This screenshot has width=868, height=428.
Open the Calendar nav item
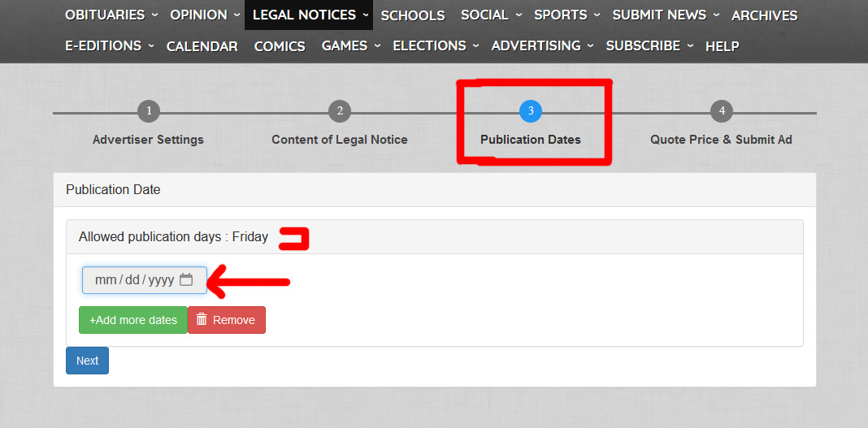[x=202, y=46]
